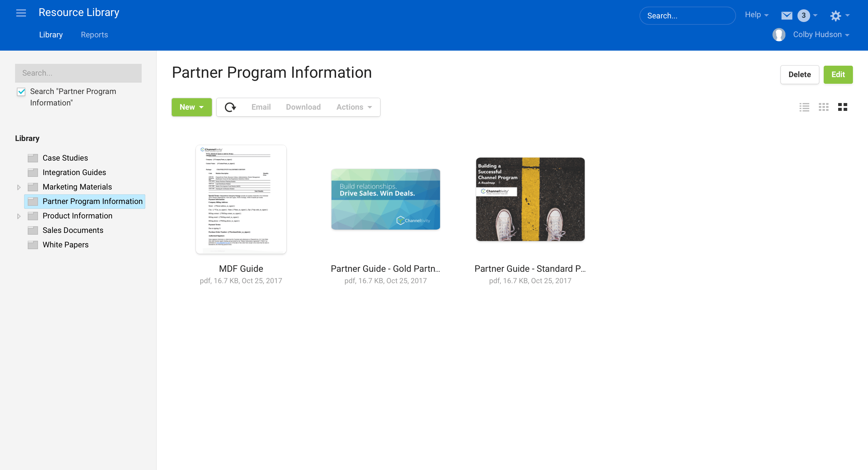Click the refresh icon in toolbar
Screen dimensions: 868x470
pos(230,107)
